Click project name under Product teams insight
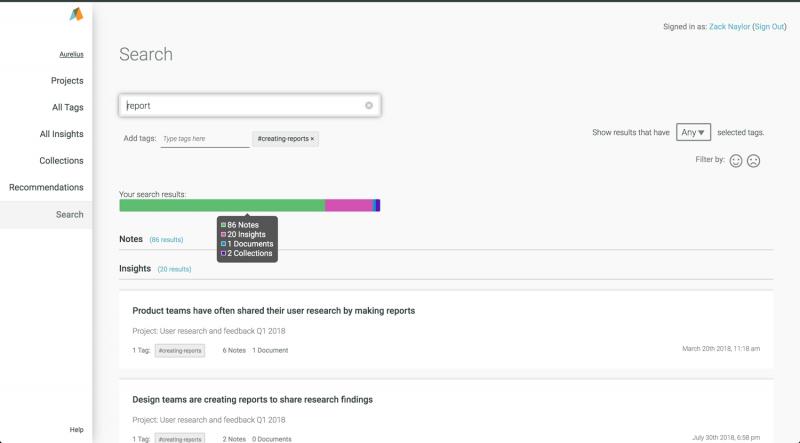Screen dimensions: 800x443 (222, 331)
